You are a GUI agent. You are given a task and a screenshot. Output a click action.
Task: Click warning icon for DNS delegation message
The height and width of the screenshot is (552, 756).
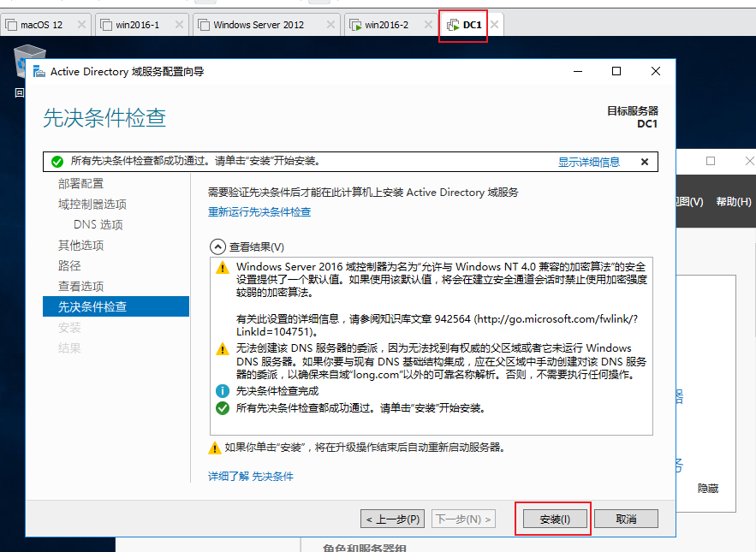[x=223, y=348]
